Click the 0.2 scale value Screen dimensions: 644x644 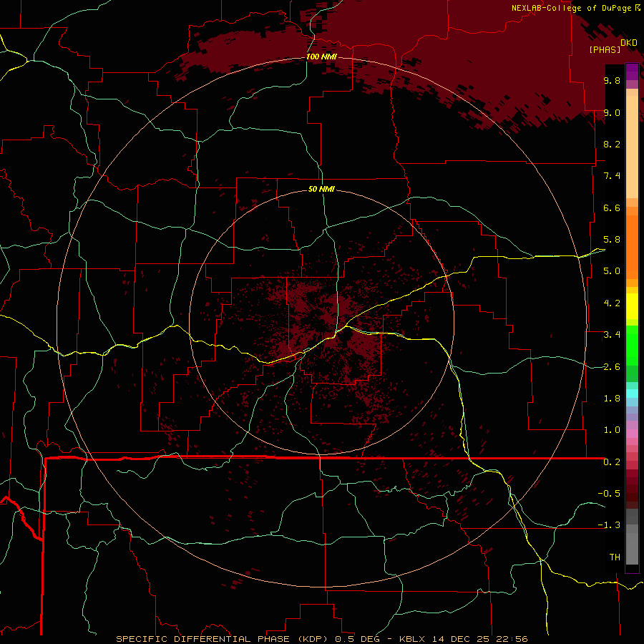(x=612, y=462)
